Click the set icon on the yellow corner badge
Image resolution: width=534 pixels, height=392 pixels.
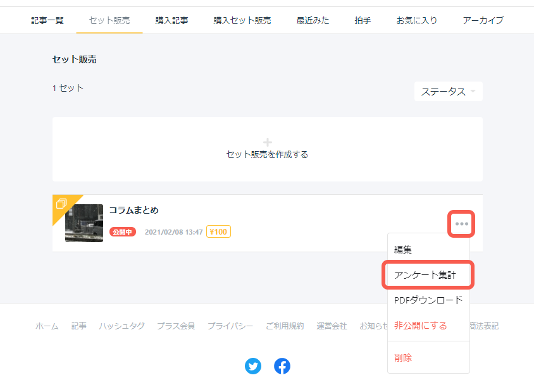click(x=61, y=203)
